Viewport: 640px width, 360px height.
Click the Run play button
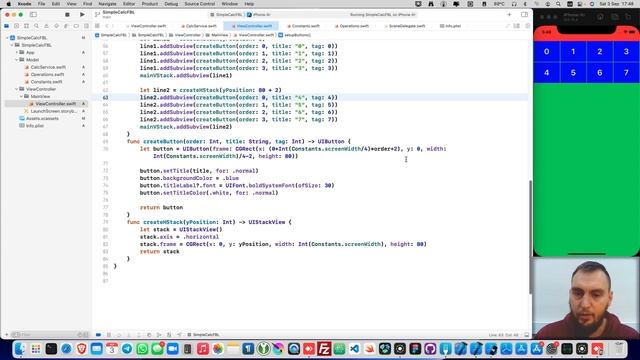(82, 15)
